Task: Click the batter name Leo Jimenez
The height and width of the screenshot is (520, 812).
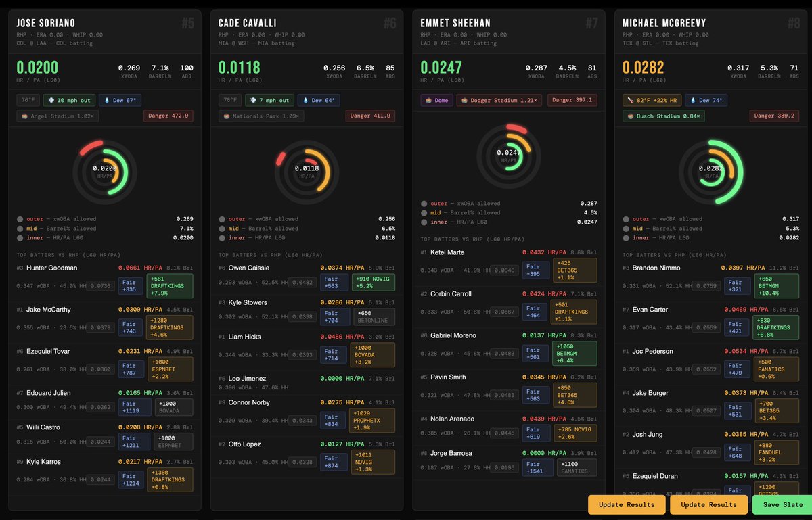Action: (x=248, y=379)
